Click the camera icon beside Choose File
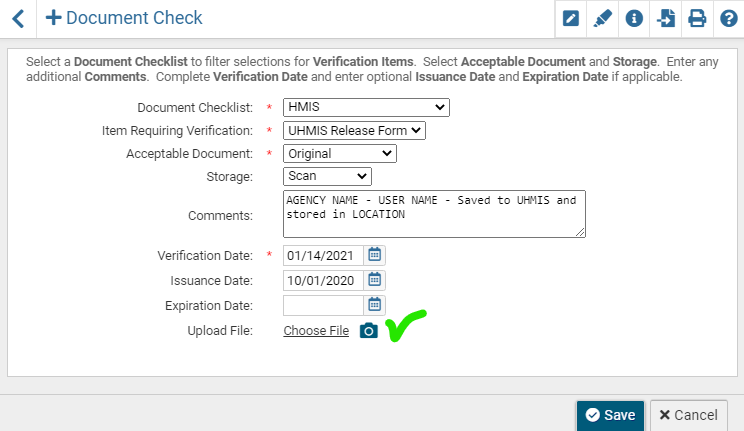Image resolution: width=744 pixels, height=431 pixels. click(x=369, y=330)
